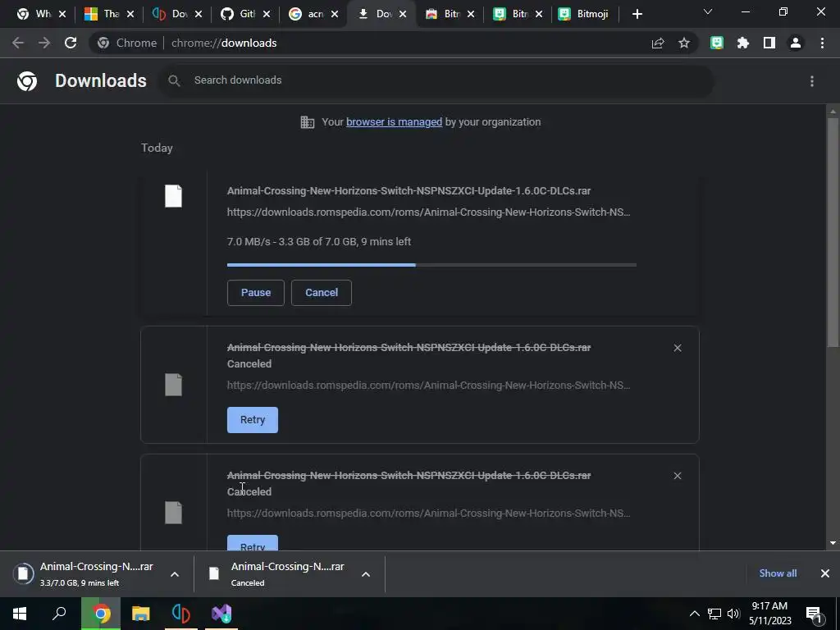Screen dimensions: 840x630
Task: Click the active download's romspedia URL
Action: pyautogui.click(x=428, y=212)
